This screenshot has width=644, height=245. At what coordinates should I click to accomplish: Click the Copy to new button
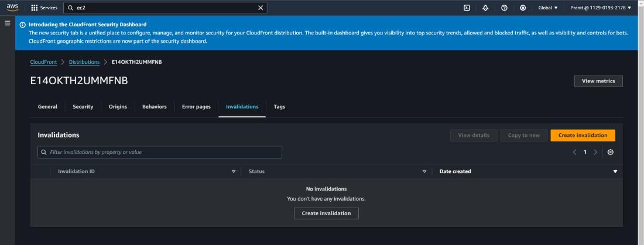click(x=523, y=136)
